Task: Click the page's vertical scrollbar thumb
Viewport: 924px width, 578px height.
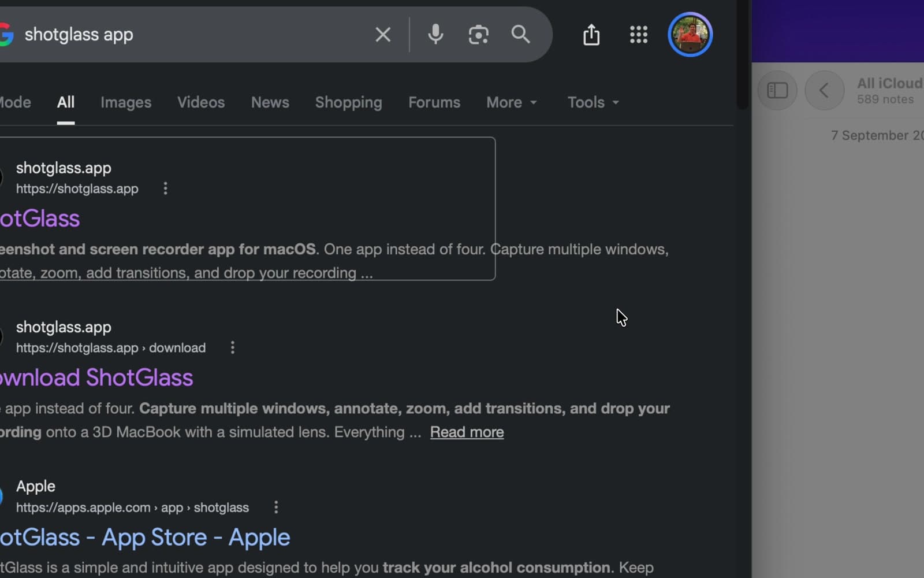Action: (742, 55)
